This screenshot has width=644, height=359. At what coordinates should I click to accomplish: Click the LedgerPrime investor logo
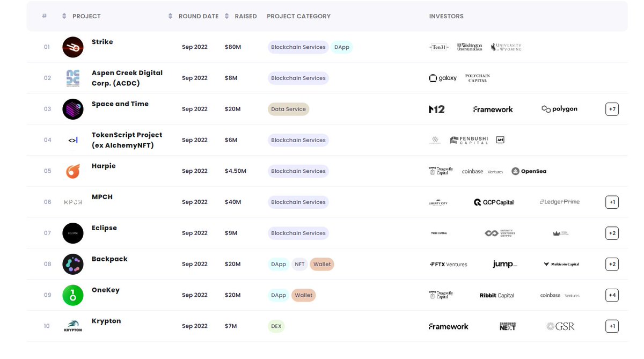560,202
